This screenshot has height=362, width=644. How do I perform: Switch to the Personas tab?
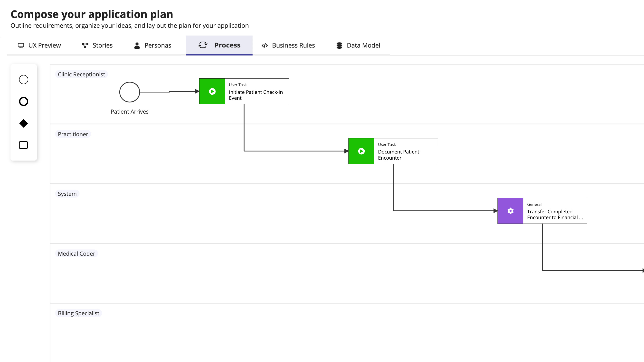coord(152,45)
